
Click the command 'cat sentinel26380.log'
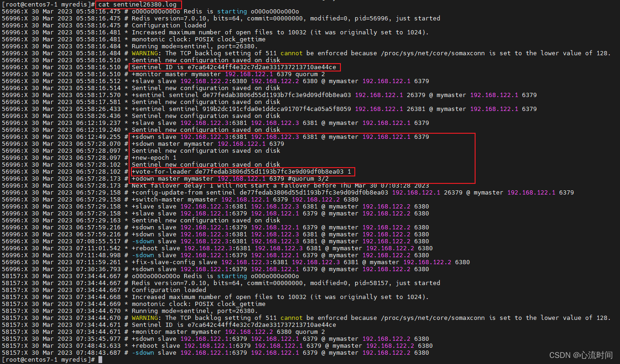pyautogui.click(x=137, y=4)
